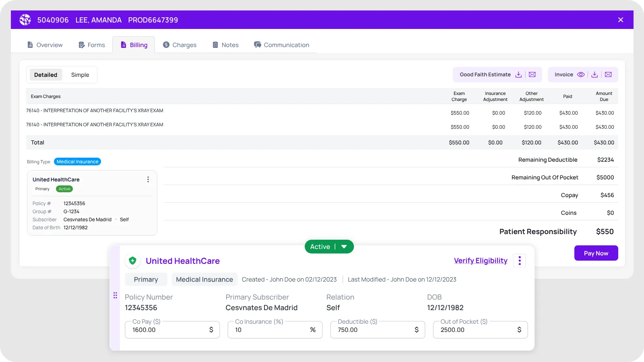This screenshot has height=362, width=644.
Task: Click the Co Pay amount field
Action: [168, 330]
